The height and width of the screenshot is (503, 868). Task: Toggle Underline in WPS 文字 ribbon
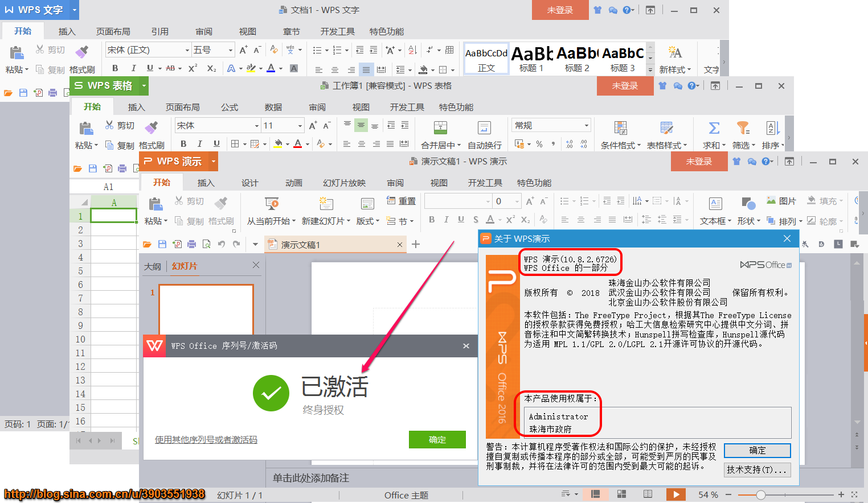click(150, 68)
